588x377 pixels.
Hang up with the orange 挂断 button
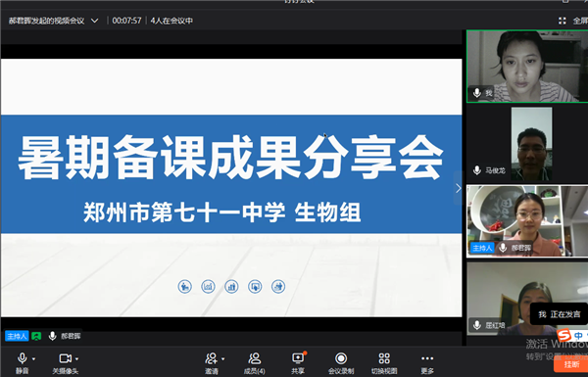tap(571, 364)
